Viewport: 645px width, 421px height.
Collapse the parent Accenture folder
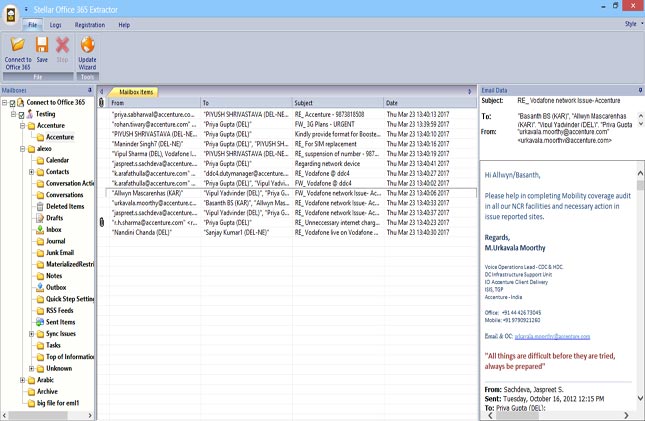click(x=23, y=126)
